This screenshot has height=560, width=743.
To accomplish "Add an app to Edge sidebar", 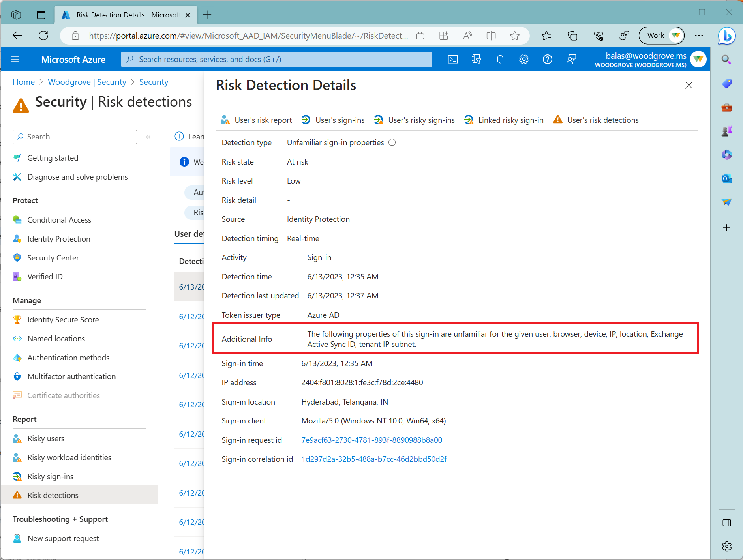I will [x=726, y=228].
